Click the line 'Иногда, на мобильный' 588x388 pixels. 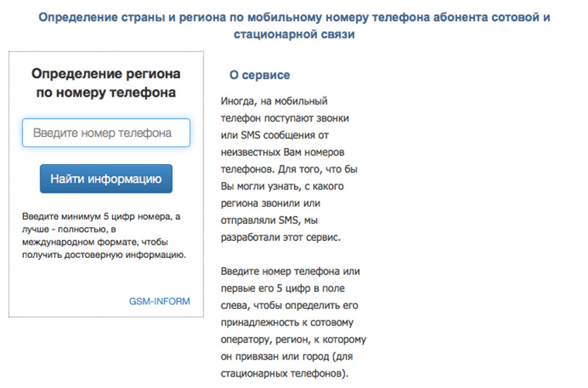[274, 101]
